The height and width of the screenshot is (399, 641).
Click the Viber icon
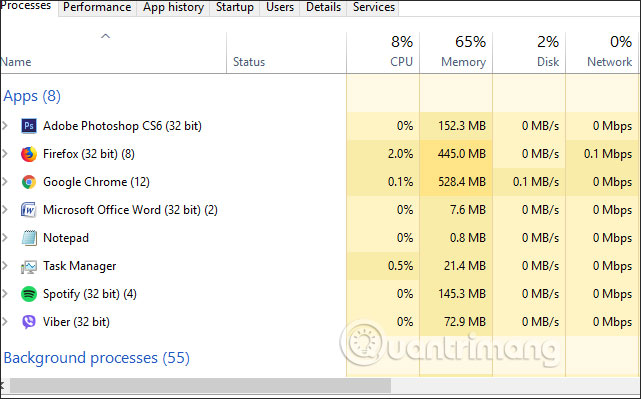pyautogui.click(x=29, y=322)
